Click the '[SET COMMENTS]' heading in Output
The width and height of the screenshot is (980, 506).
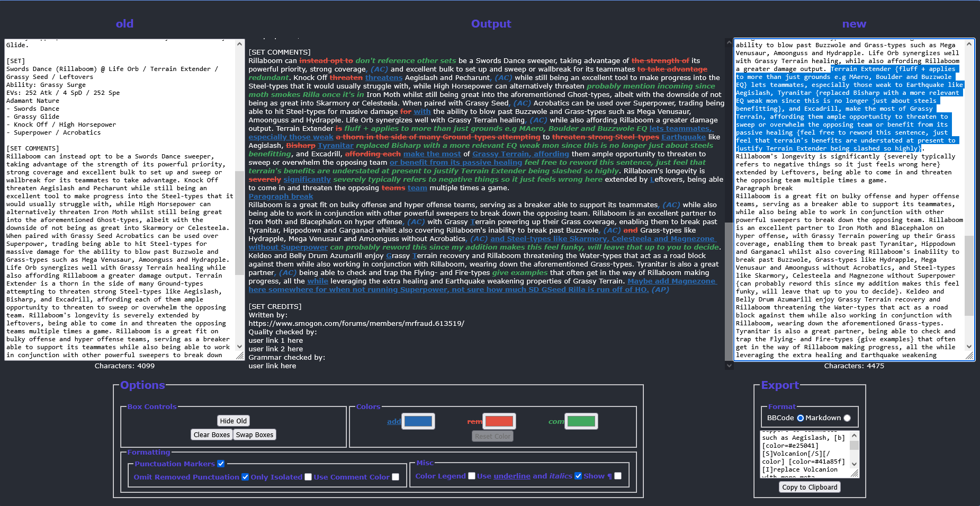(x=280, y=52)
